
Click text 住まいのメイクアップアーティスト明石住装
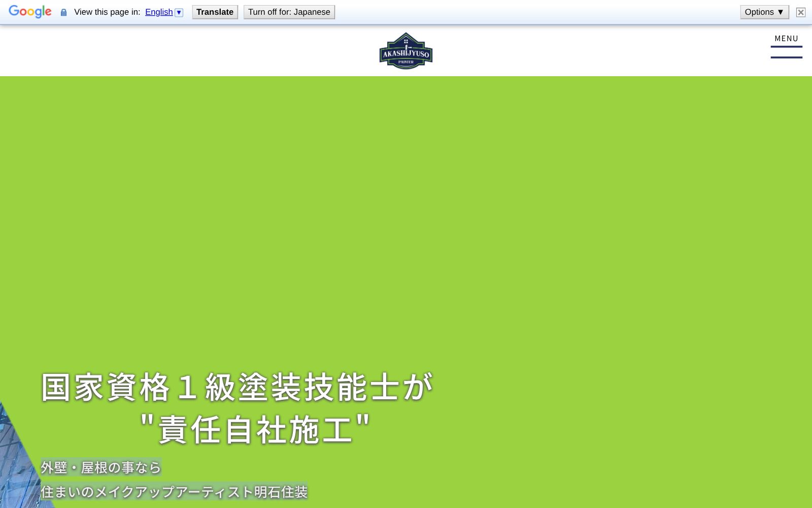[174, 492]
